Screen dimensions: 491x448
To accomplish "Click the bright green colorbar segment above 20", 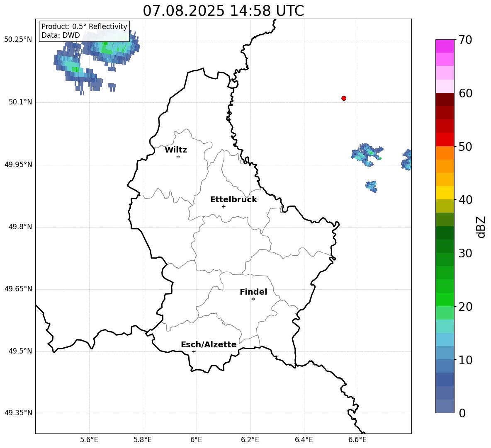I will pyautogui.click(x=445, y=299).
